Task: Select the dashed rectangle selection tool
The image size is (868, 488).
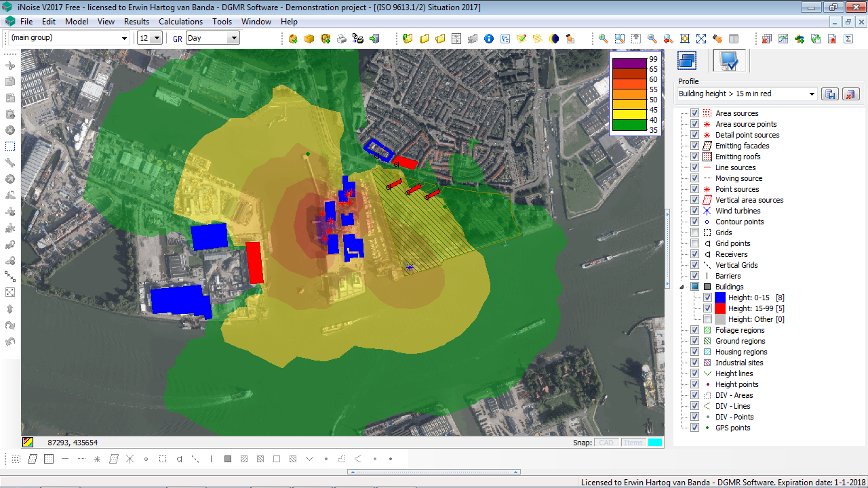Action: 11,146
